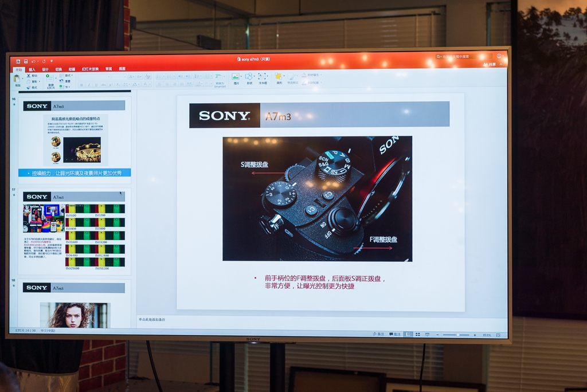Toggle Subscript formatting
Viewport: 587px width, 392px height.
click(118, 85)
